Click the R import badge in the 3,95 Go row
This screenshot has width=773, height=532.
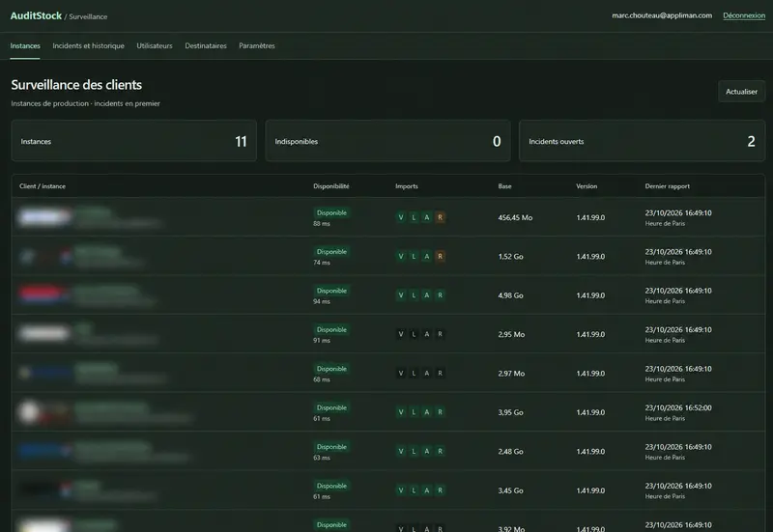coord(441,412)
